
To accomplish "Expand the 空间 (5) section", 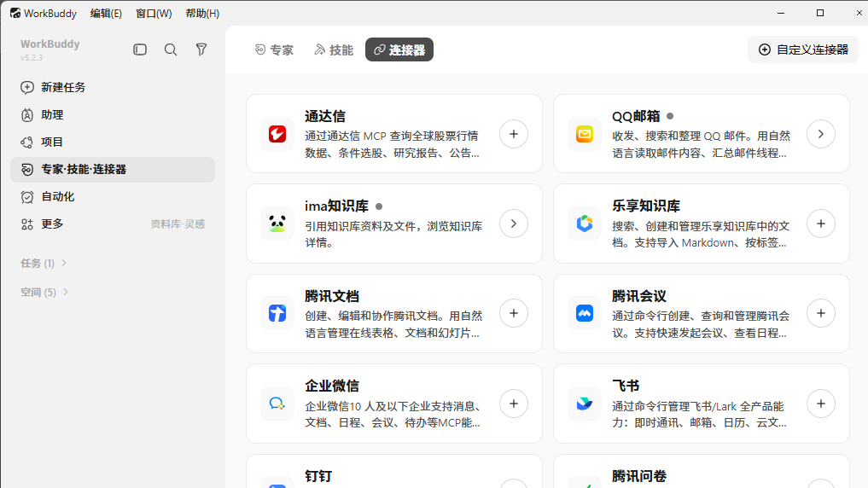I will pos(44,292).
